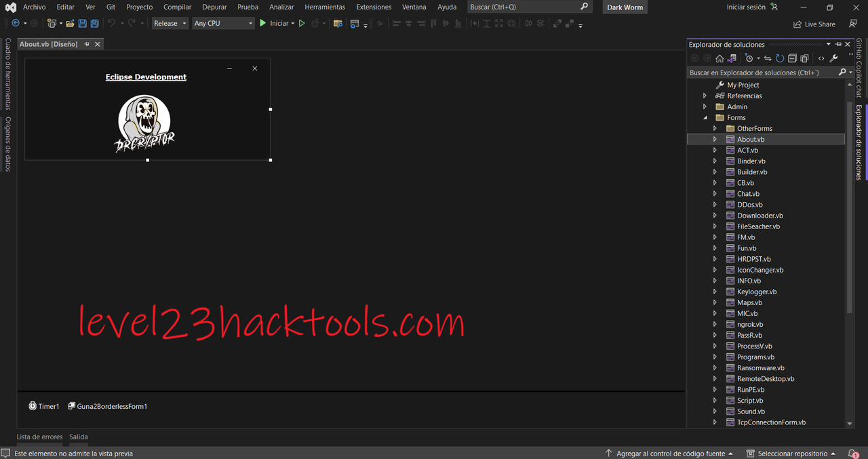868x459 pixels.
Task: Open the Any CPU platform dropdown
Action: (223, 23)
